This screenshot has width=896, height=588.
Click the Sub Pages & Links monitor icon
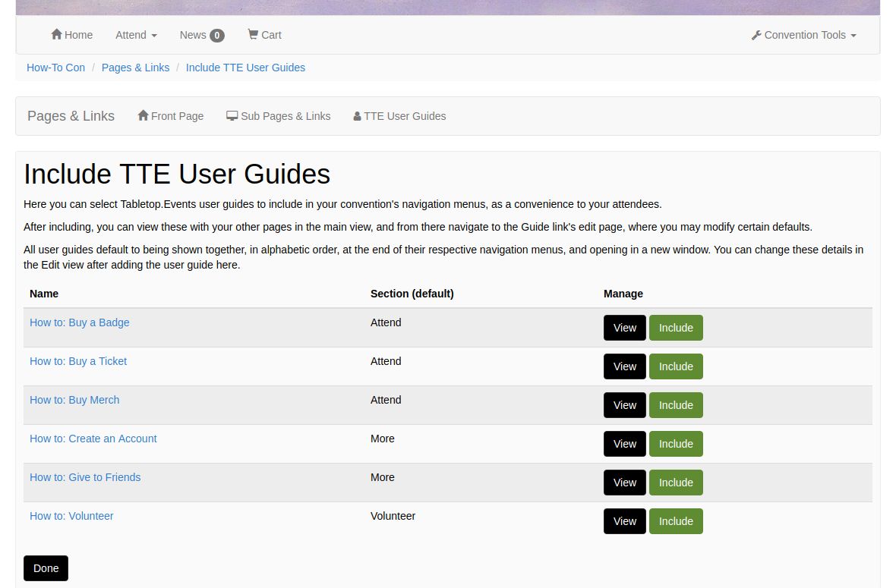point(232,116)
